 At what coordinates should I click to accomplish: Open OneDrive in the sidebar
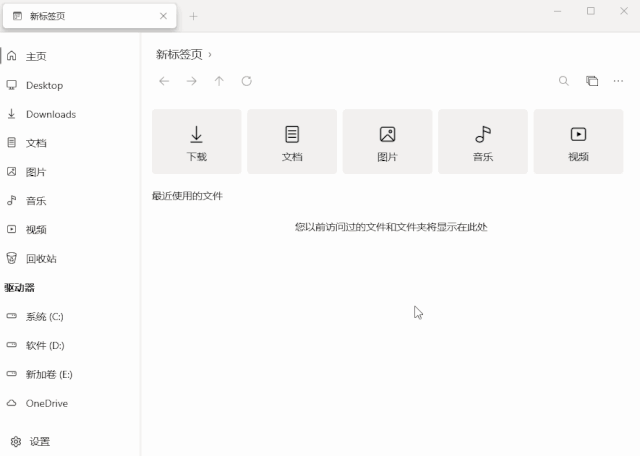coord(69,403)
